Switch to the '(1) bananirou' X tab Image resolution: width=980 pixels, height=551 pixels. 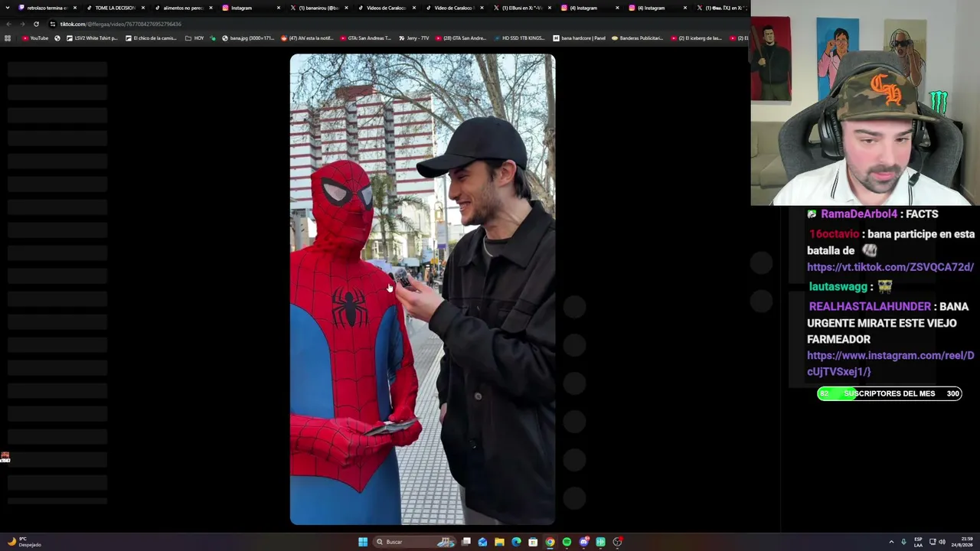click(x=318, y=8)
